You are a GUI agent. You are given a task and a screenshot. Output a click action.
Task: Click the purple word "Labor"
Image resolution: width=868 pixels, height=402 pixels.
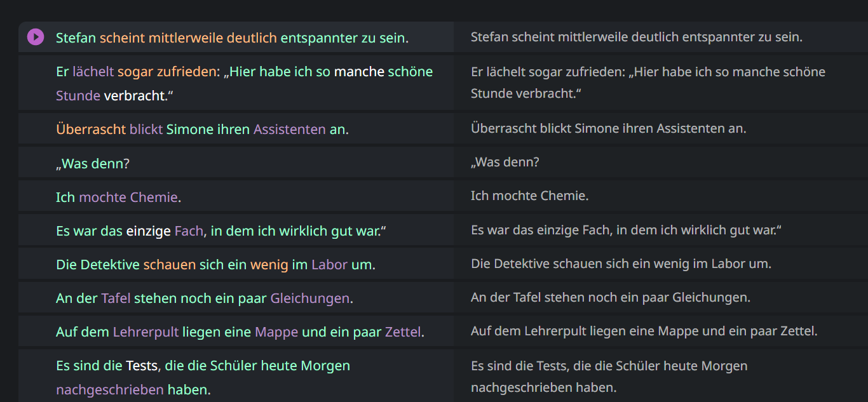[x=329, y=265]
